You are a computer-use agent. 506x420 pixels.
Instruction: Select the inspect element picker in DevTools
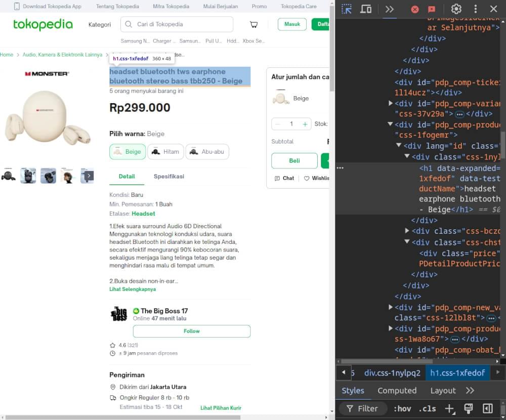click(346, 9)
